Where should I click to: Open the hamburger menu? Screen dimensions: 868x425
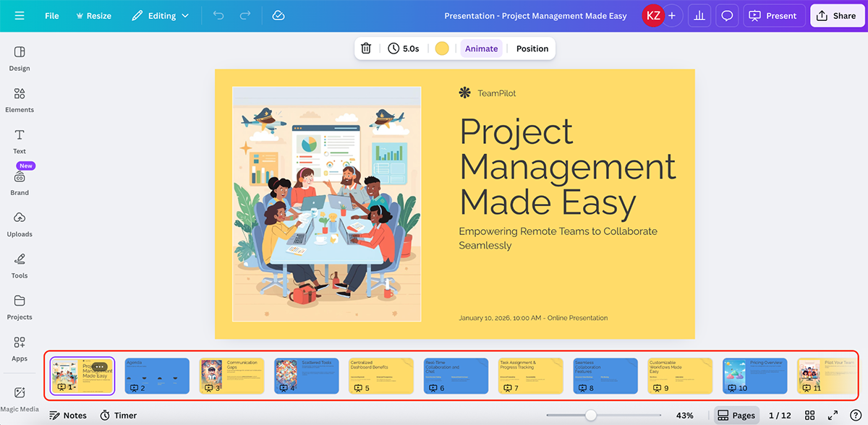tap(20, 15)
